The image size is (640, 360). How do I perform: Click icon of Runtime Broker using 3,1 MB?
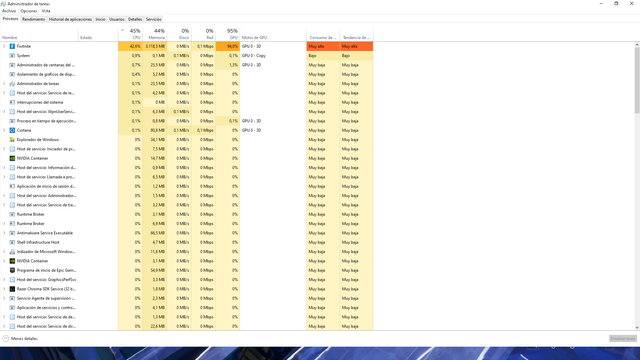[12, 214]
